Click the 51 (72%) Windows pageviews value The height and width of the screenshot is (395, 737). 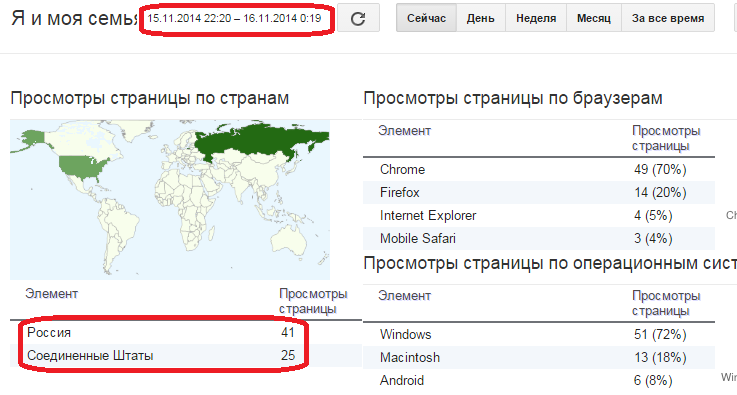click(x=660, y=334)
